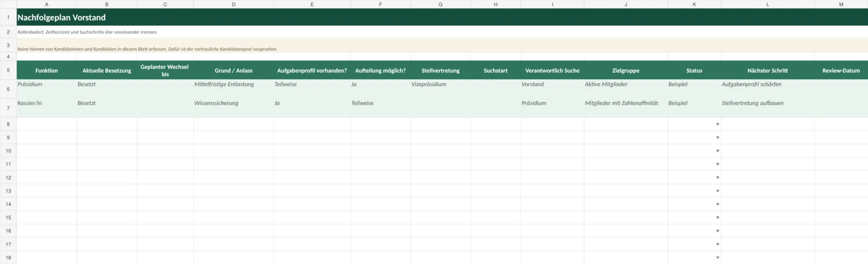Click the Nächster Schritt header
This screenshot has width=868, height=264.
(x=767, y=70)
